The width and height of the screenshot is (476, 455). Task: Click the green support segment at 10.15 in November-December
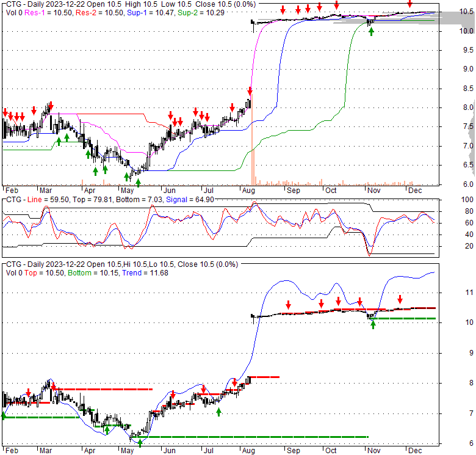tap(403, 318)
